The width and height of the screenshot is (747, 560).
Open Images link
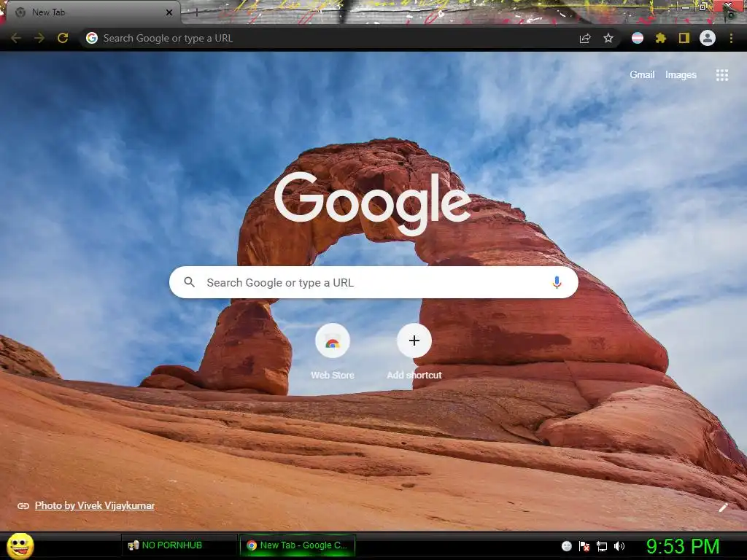[x=681, y=75]
